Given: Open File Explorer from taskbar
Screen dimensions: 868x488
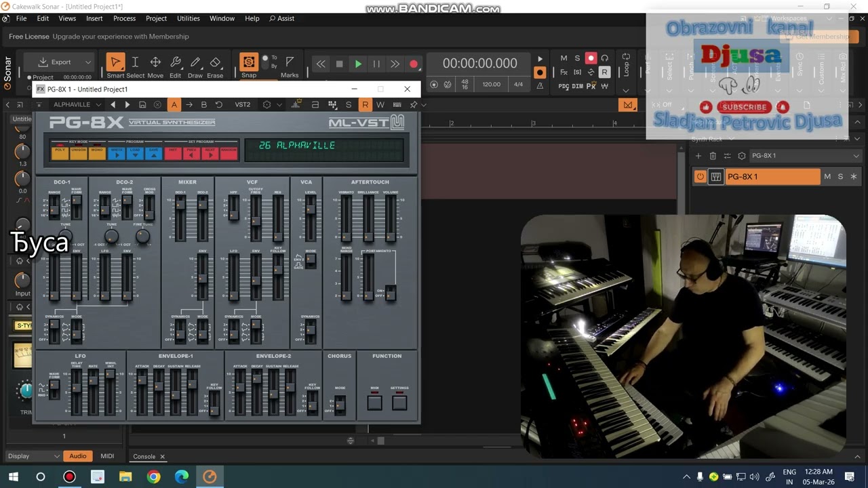Looking at the screenshot, I should 125,476.
